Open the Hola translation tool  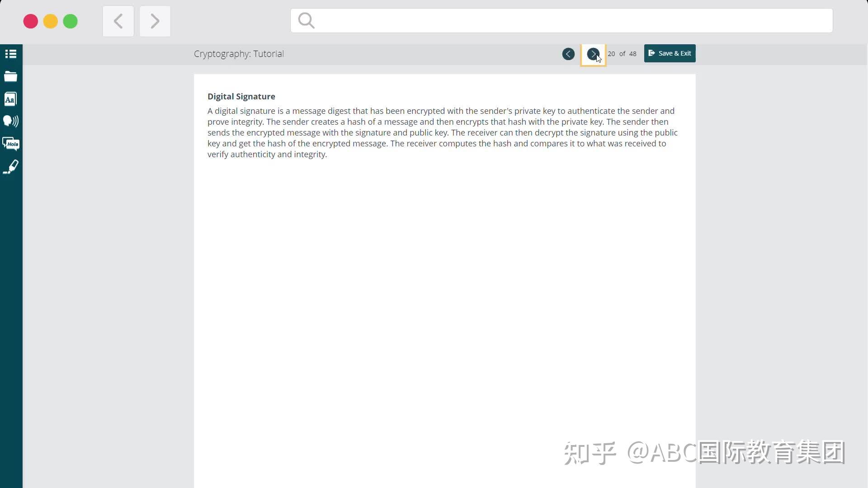(x=10, y=144)
